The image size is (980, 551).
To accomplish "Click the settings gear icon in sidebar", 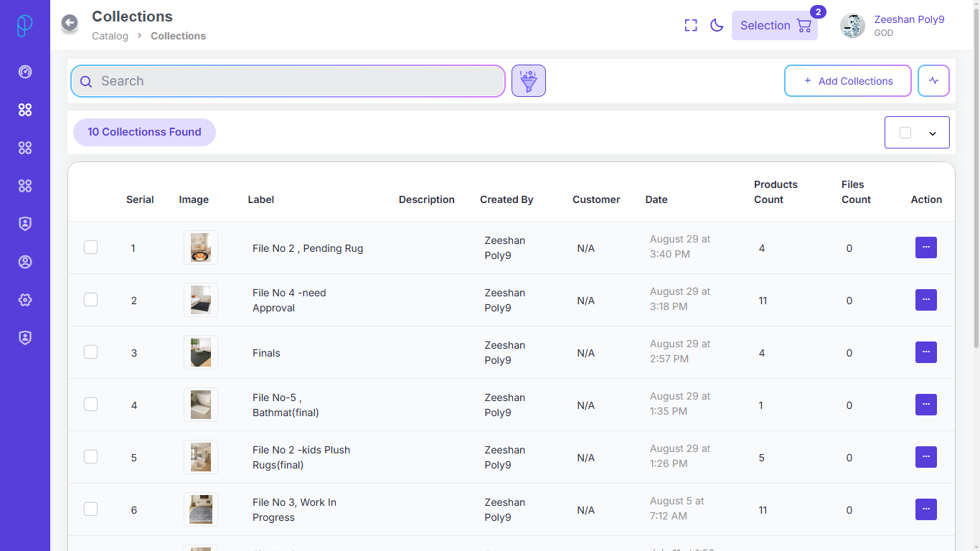I will [x=25, y=300].
